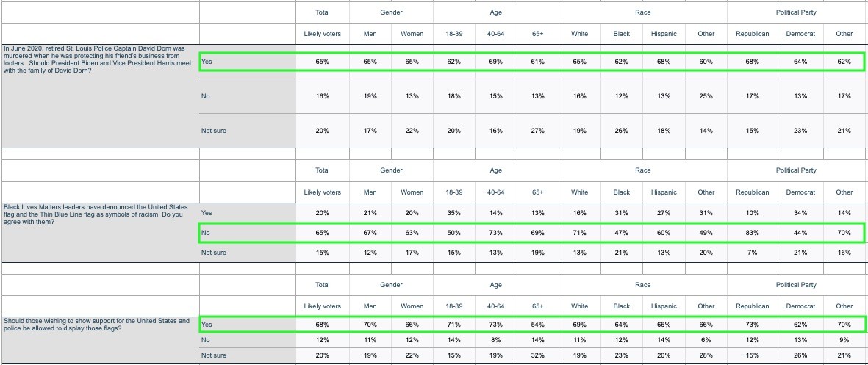Select the Gender header in second table
The height and width of the screenshot is (365, 868).
click(391, 170)
